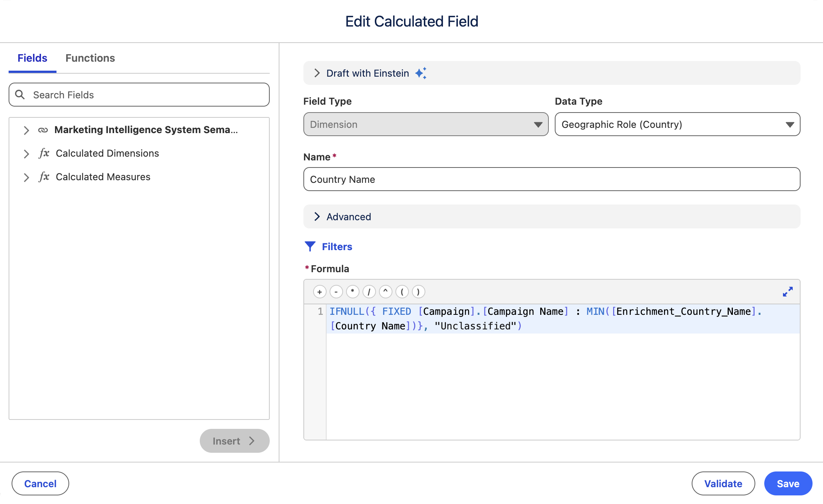
Task: Insert the multiply asterisk operator
Action: pos(352,292)
